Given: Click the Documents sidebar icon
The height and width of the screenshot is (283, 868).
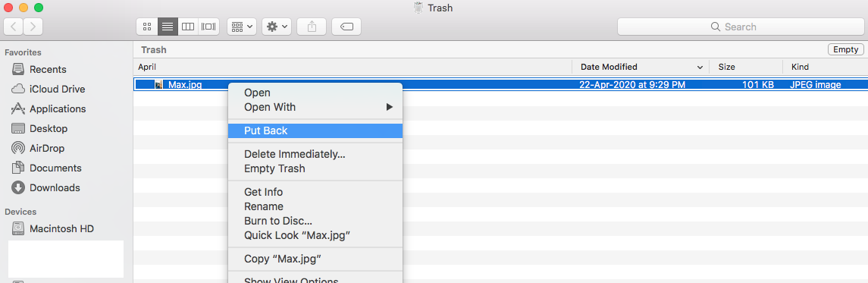Looking at the screenshot, I should click(x=18, y=168).
